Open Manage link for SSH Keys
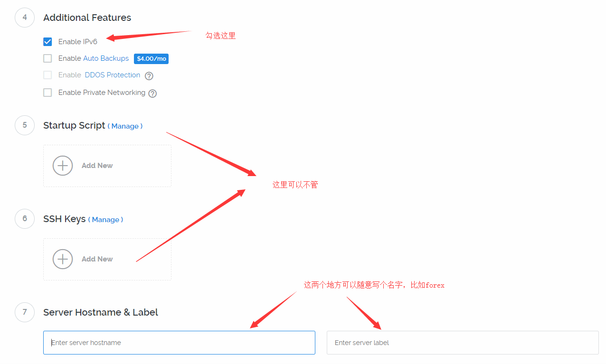 [105, 220]
